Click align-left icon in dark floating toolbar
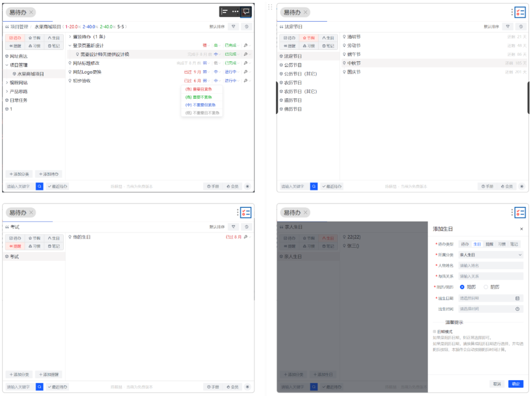 224,12
